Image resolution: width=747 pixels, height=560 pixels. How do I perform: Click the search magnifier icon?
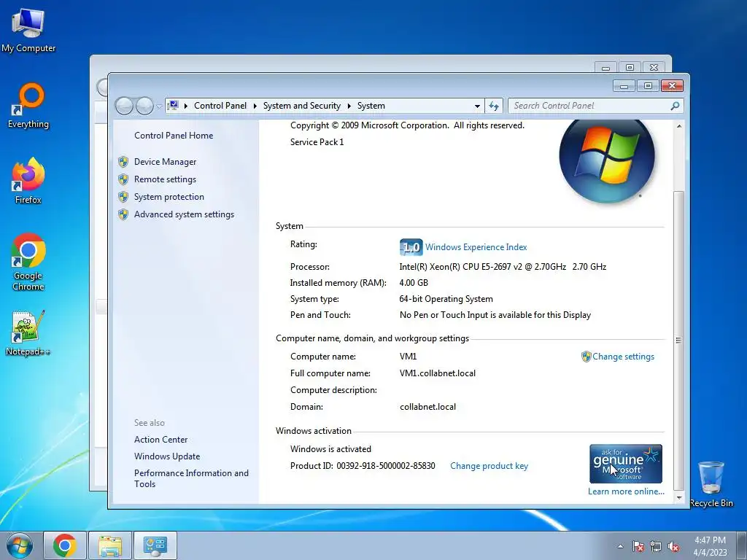pos(675,106)
